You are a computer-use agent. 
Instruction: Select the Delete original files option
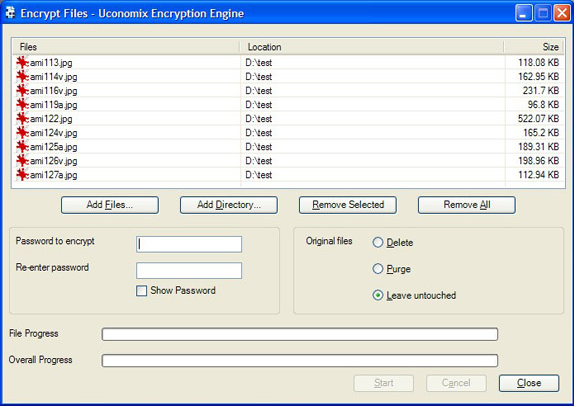[x=378, y=242]
